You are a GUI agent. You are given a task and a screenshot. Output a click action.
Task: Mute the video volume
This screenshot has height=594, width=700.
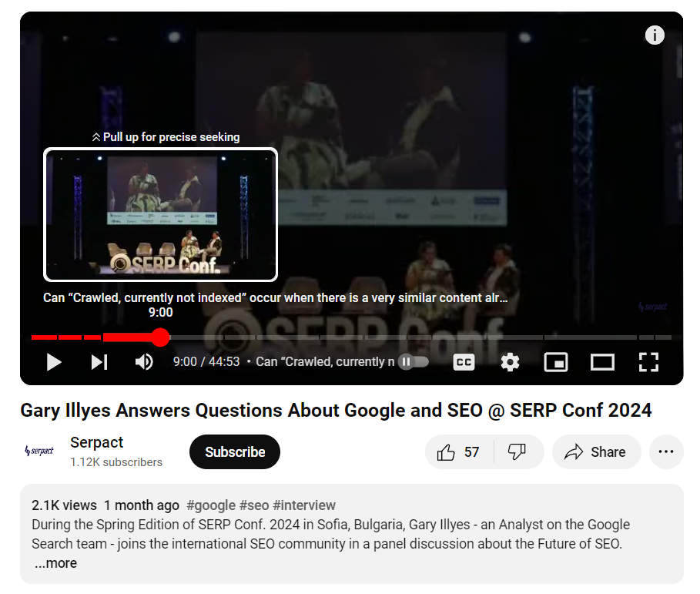(144, 362)
